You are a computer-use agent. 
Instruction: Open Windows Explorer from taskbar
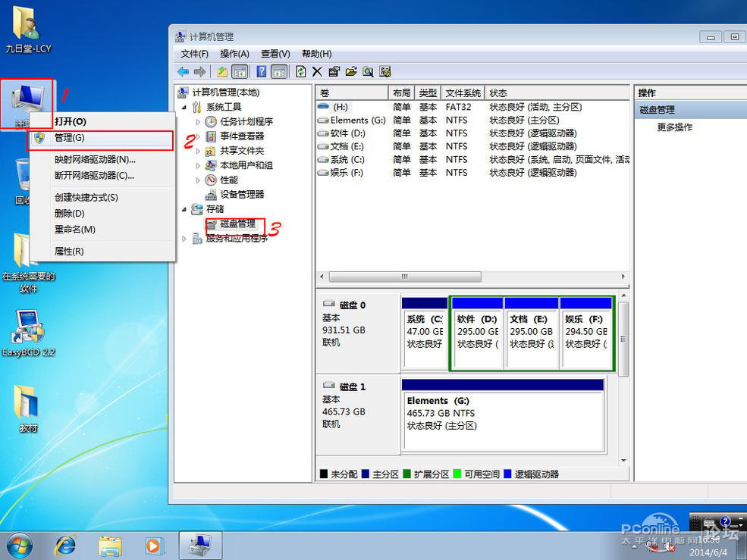click(x=111, y=546)
